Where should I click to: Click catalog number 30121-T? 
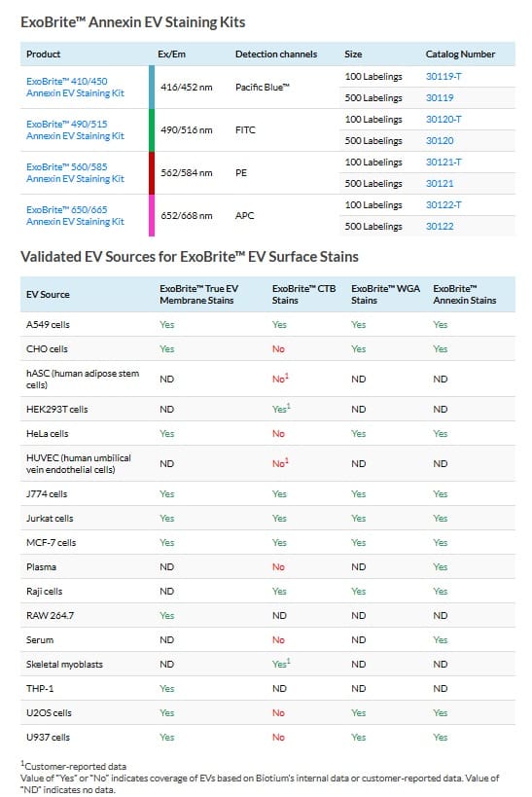[x=443, y=162]
